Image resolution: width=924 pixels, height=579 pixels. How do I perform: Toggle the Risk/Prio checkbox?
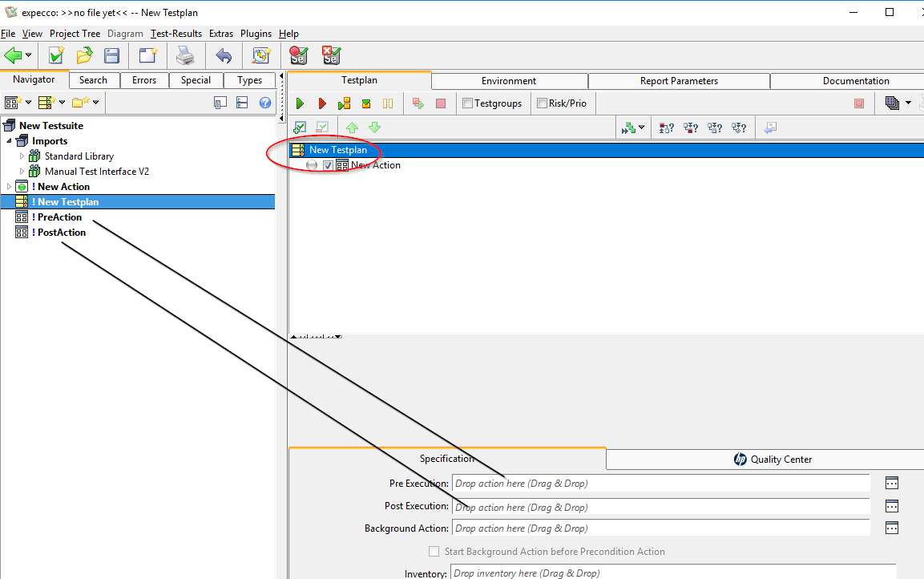(543, 103)
